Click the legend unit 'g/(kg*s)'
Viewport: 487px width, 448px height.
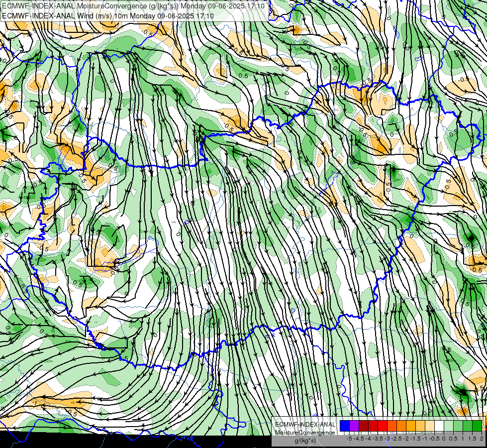tap(305, 441)
